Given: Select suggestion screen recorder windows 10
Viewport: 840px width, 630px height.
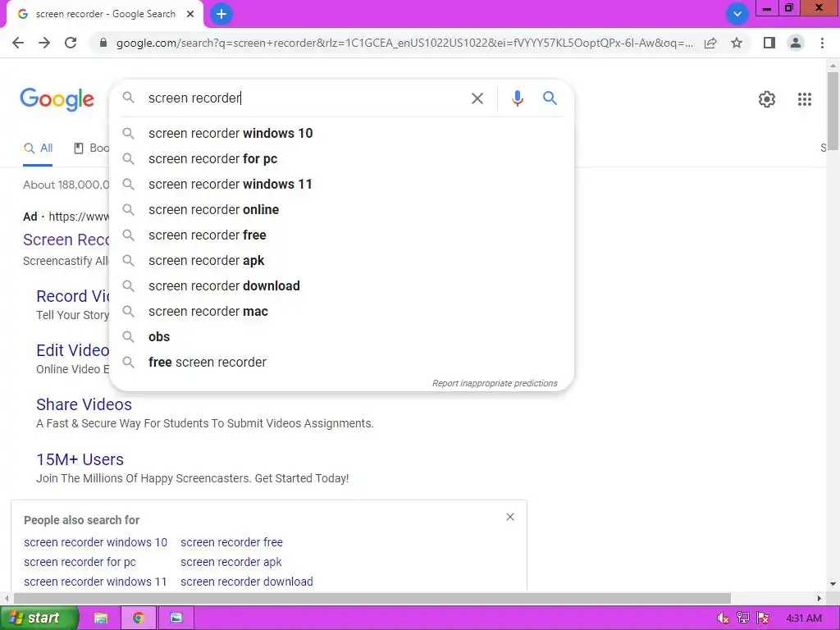Looking at the screenshot, I should click(341, 134).
